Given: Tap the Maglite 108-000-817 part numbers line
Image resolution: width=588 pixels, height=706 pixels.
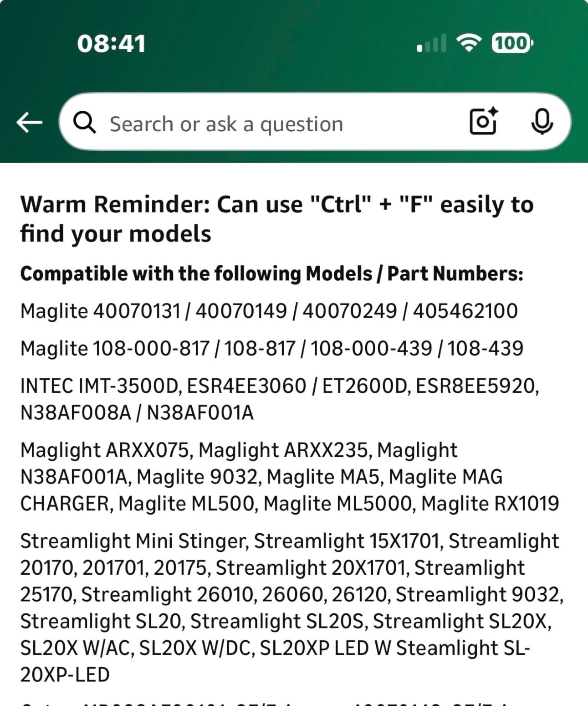Looking at the screenshot, I should (272, 348).
